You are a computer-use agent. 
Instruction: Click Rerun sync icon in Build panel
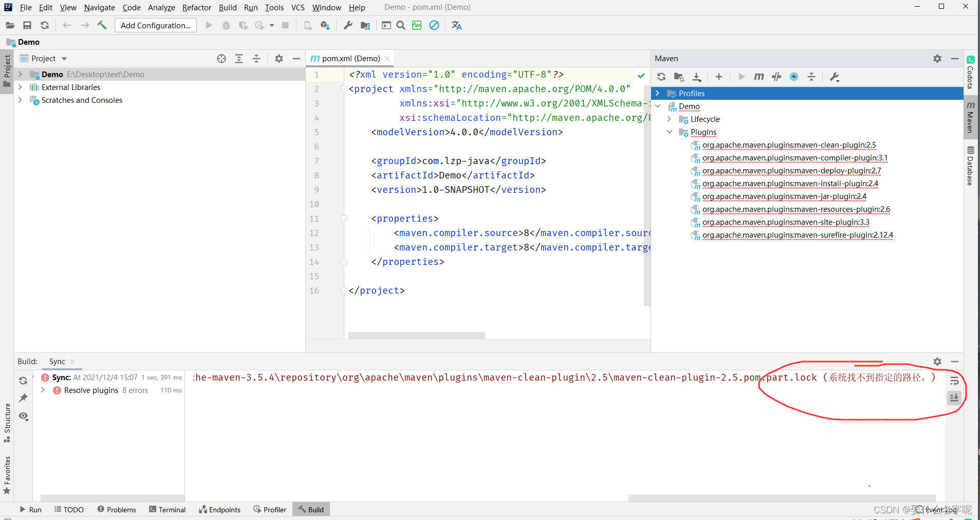point(23,381)
